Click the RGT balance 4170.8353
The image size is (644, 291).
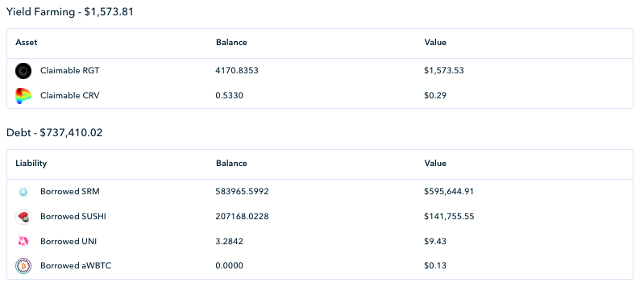point(237,70)
